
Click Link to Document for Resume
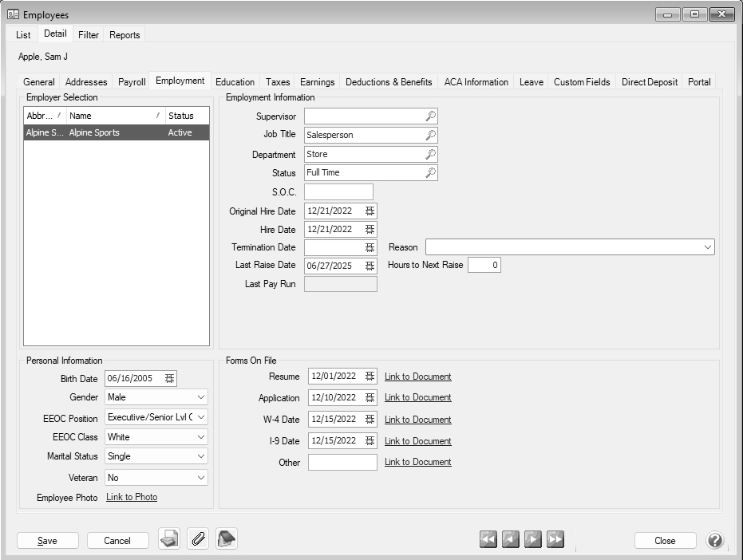click(x=417, y=377)
